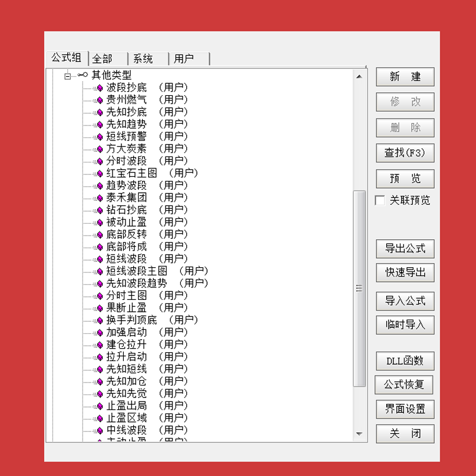
Task: Collapse the 其他类型 tree node
Action: coord(68,75)
